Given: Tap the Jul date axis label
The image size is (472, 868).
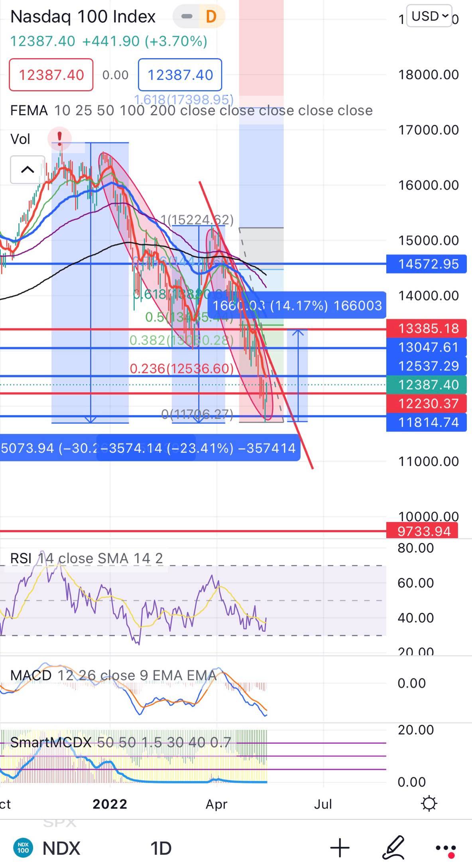Looking at the screenshot, I should click(323, 804).
